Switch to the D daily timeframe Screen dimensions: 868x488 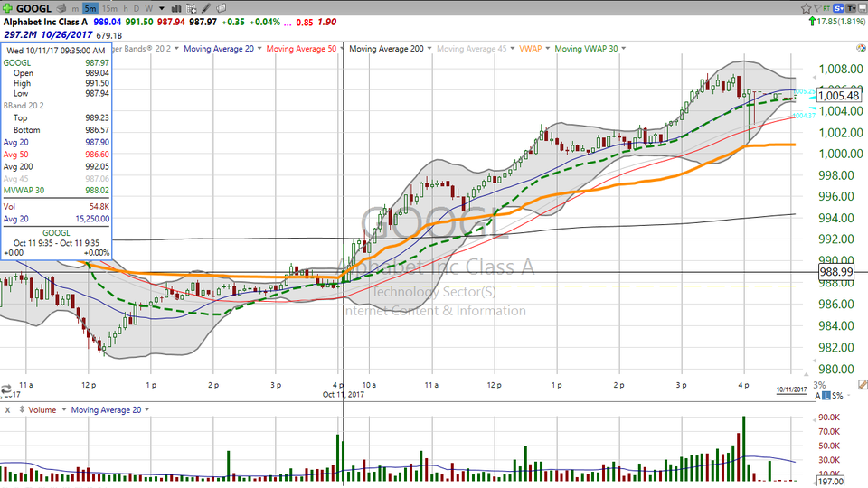click(x=137, y=8)
